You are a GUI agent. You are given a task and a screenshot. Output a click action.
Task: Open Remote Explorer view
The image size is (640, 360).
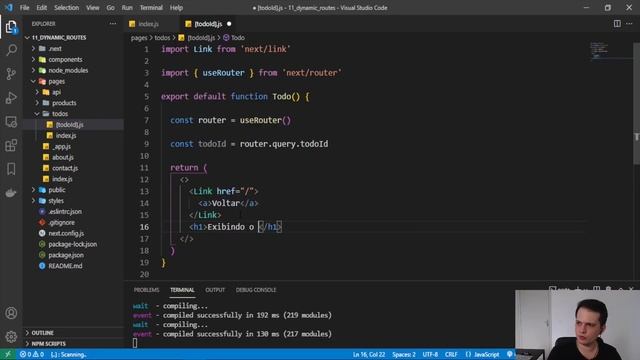tap(11, 122)
